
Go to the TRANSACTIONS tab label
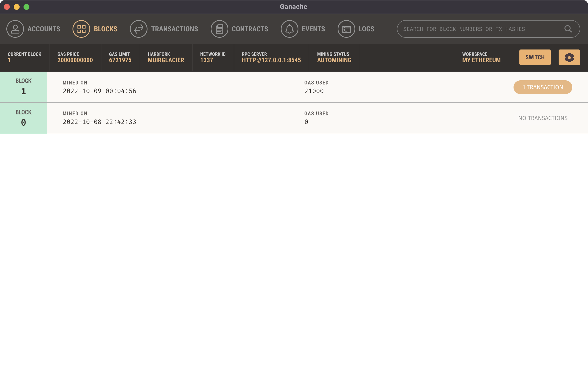pyautogui.click(x=174, y=29)
